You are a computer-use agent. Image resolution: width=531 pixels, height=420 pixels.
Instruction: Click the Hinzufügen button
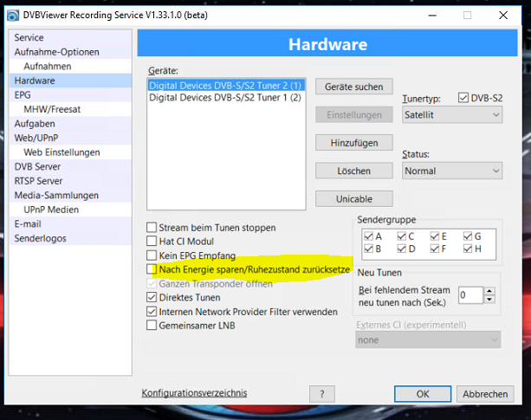(354, 143)
